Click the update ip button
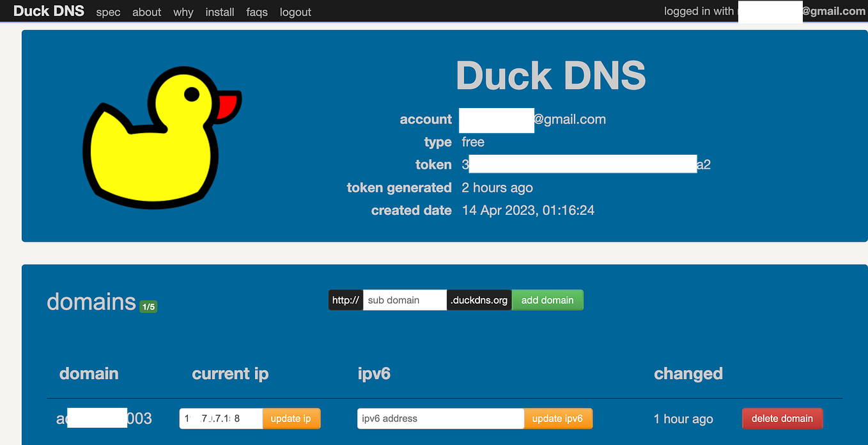 (x=291, y=419)
